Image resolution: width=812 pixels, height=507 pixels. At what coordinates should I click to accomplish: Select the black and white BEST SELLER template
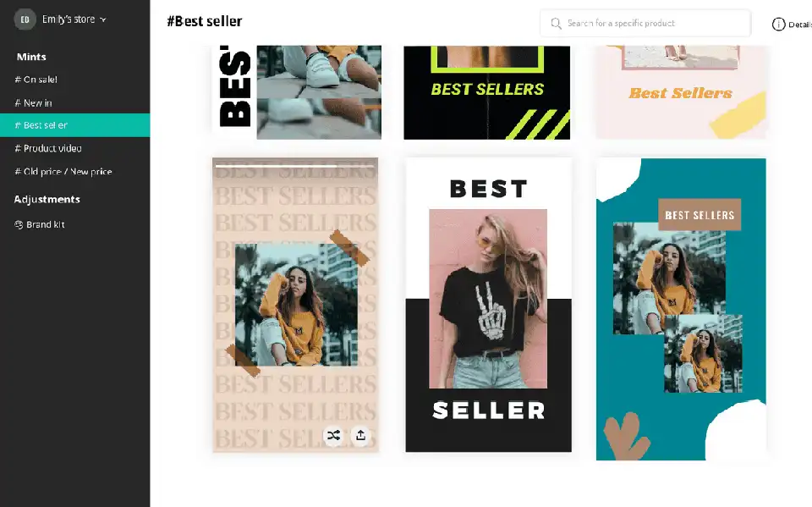point(488,305)
